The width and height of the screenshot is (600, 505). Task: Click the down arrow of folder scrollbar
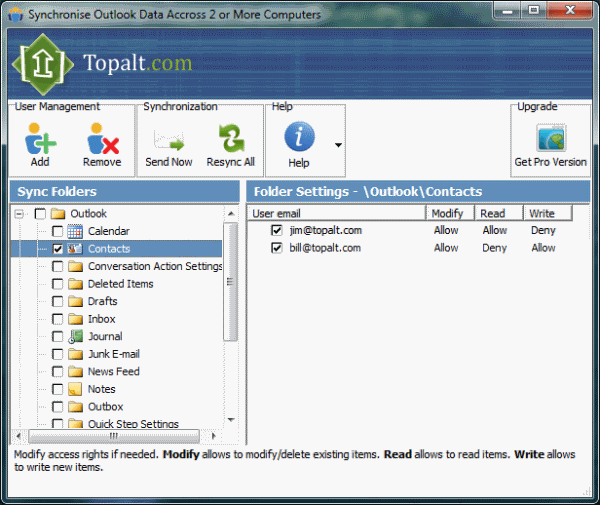point(231,420)
